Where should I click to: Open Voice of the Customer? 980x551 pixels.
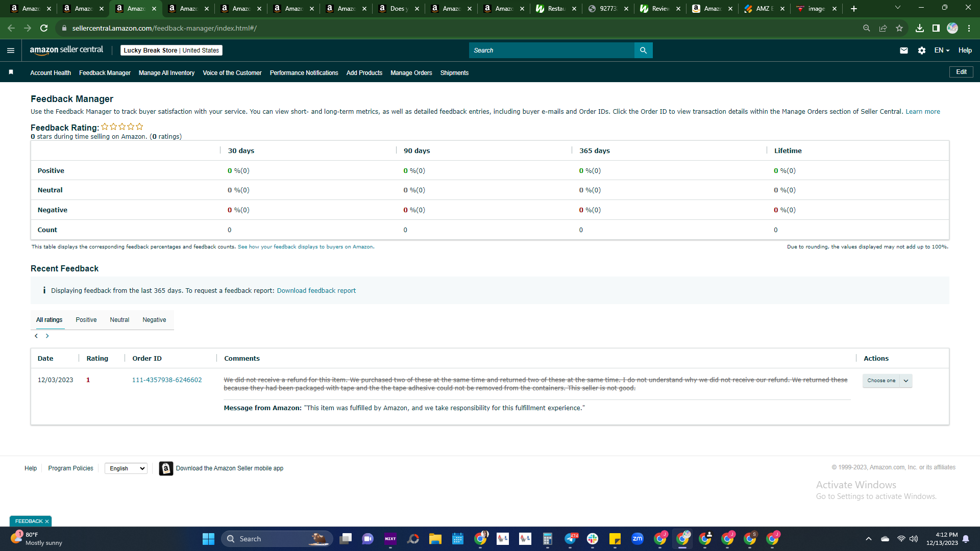point(232,73)
